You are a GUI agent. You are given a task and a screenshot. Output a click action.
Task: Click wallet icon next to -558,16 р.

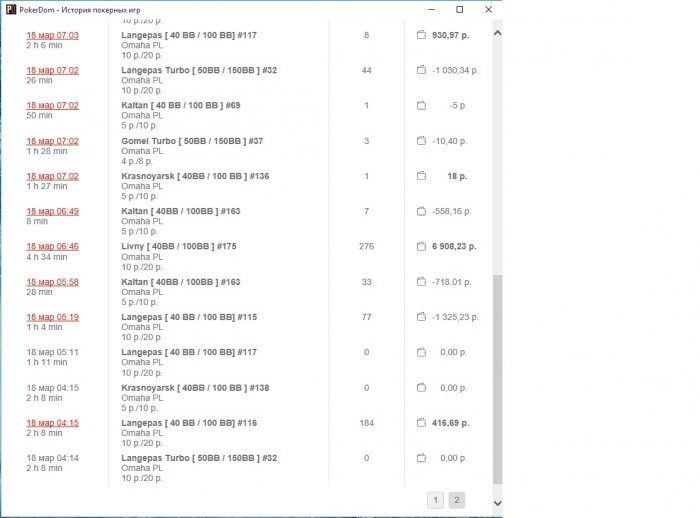tap(421, 211)
